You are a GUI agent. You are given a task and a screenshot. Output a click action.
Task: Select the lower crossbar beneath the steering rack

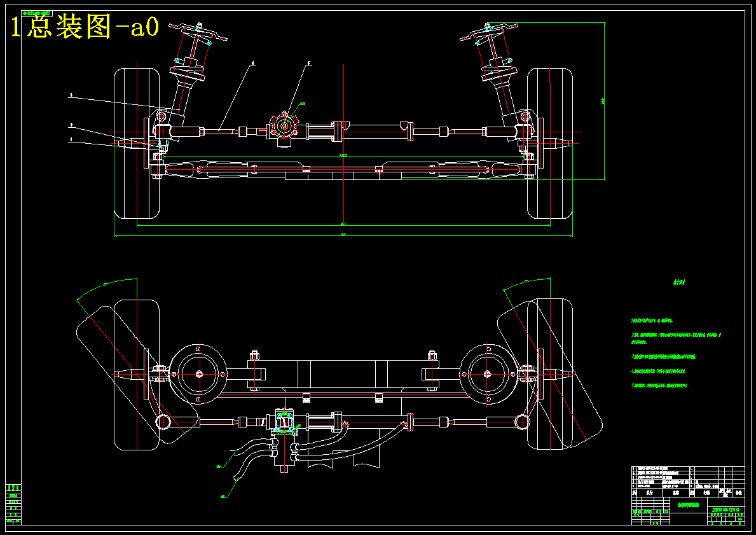(x=343, y=169)
